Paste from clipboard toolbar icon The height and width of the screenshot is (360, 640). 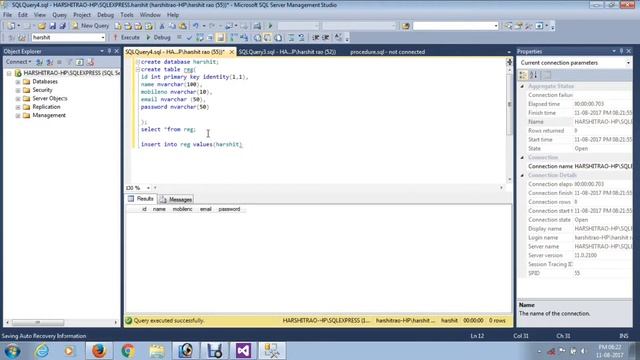[x=182, y=26]
